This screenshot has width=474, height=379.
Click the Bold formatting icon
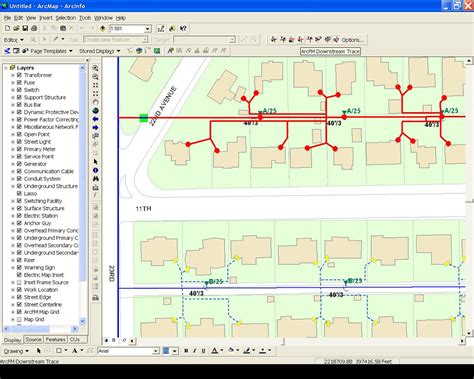186,351
